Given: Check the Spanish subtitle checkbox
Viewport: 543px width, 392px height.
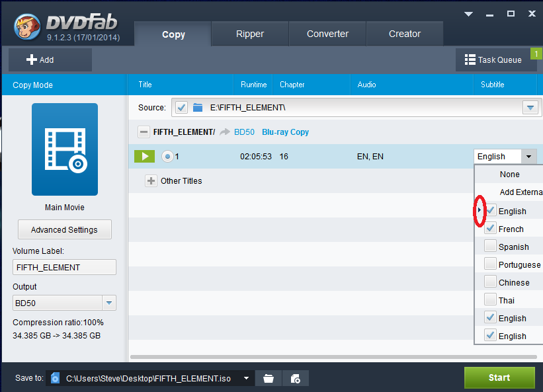Looking at the screenshot, I should point(490,246).
